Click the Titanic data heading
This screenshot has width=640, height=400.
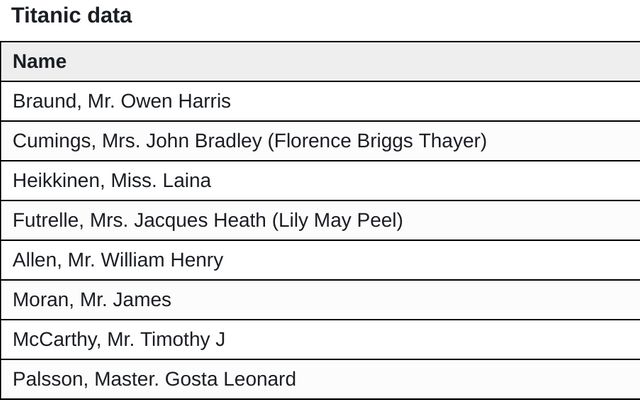tap(71, 16)
